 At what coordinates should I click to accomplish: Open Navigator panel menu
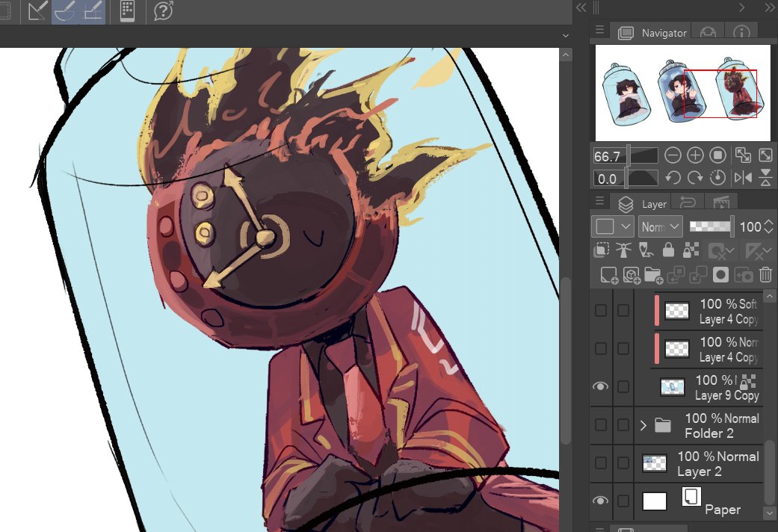tap(599, 29)
